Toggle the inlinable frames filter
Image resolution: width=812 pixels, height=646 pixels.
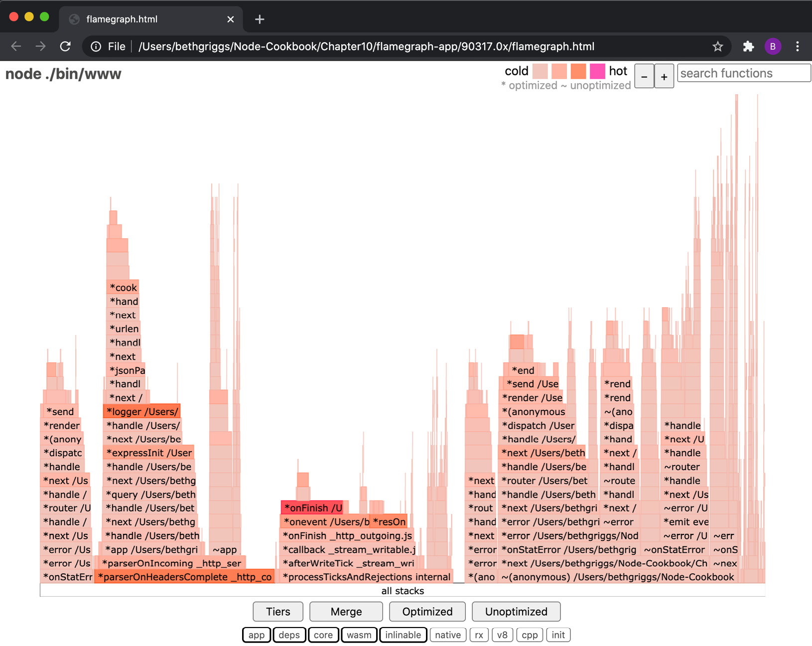click(403, 635)
